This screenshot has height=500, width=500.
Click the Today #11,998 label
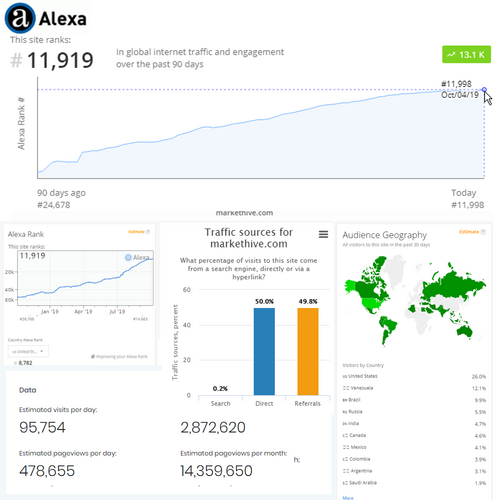click(467, 199)
